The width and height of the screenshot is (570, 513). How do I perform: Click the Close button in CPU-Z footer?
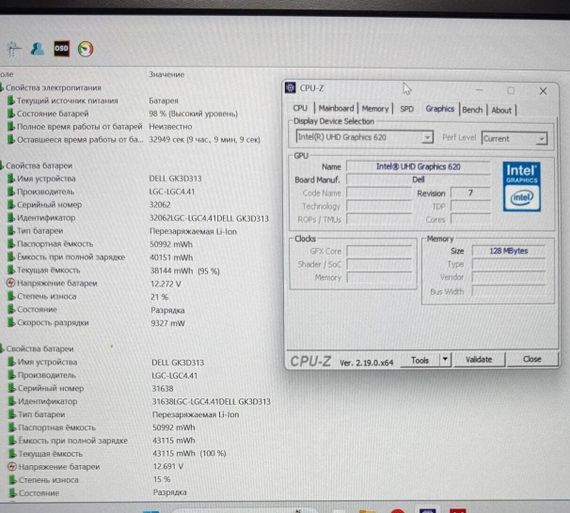tap(532, 359)
